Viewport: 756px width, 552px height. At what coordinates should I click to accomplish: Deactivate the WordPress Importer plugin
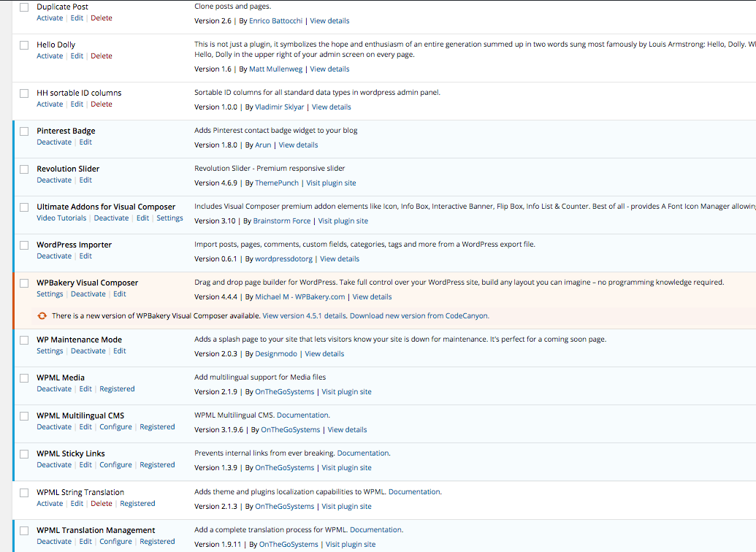(x=54, y=256)
